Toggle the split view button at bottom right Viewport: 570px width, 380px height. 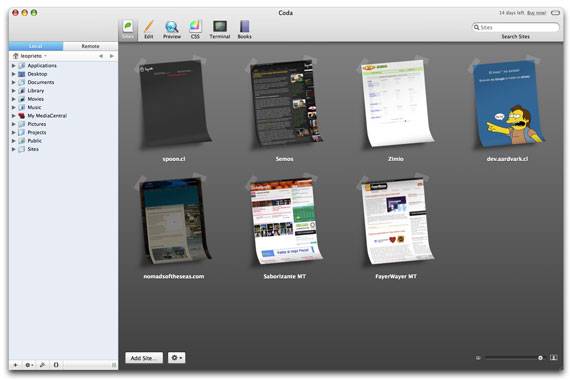click(553, 358)
